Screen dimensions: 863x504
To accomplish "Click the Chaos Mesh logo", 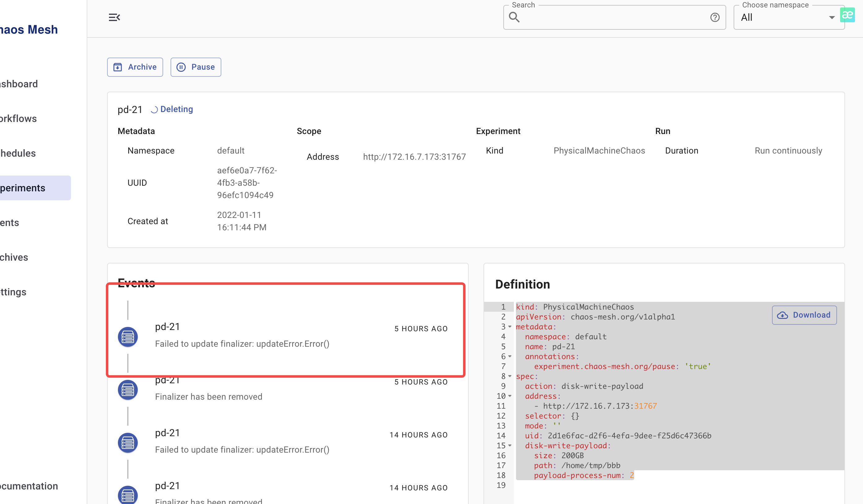I will tap(29, 29).
